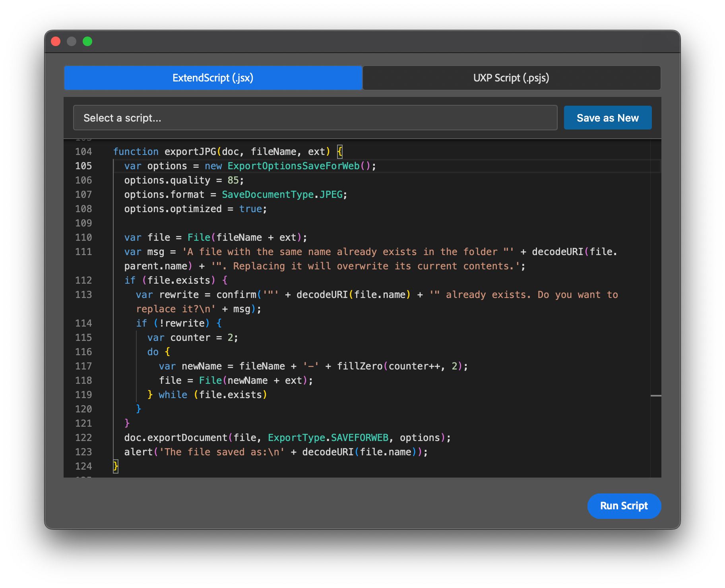This screenshot has width=725, height=588.
Task: Click the 'while' keyword on line 119
Action: [x=173, y=395]
